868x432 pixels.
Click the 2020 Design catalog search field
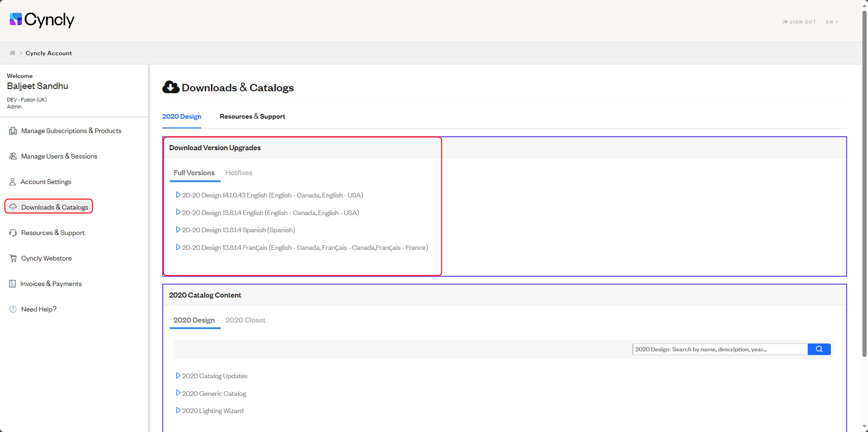pyautogui.click(x=720, y=349)
